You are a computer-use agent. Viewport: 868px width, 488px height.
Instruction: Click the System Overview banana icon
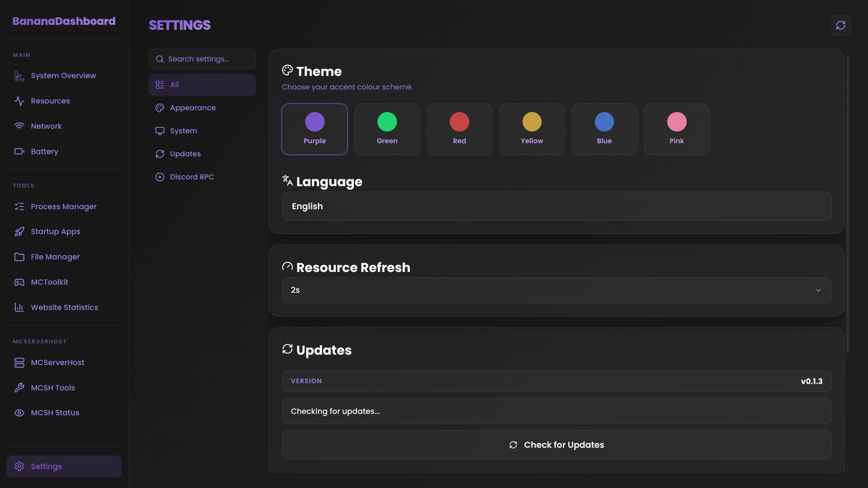19,76
